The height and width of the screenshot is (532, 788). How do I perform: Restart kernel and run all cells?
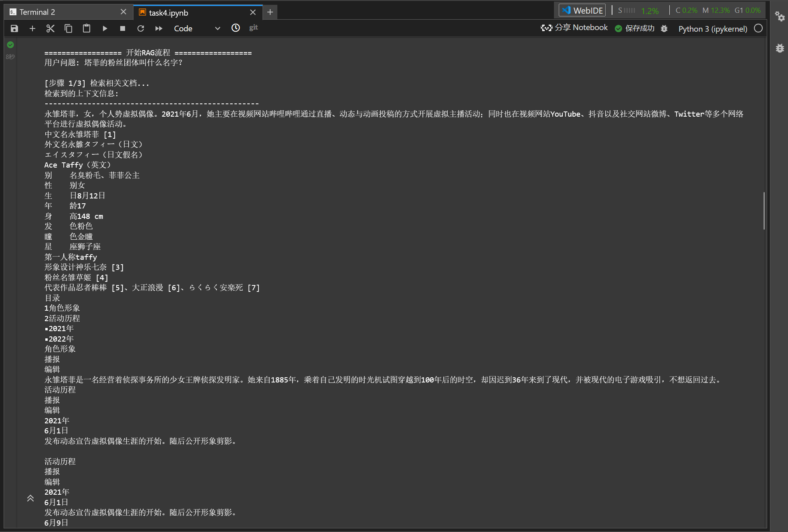click(159, 28)
